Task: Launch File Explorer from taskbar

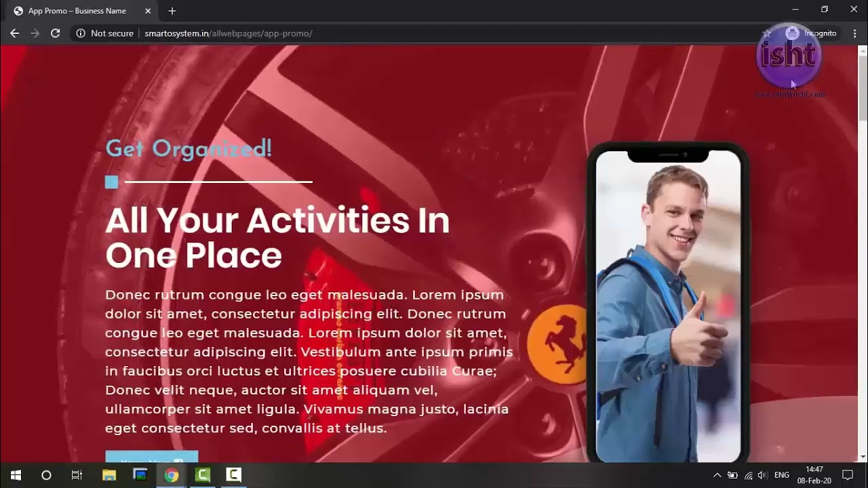Action: click(x=108, y=475)
